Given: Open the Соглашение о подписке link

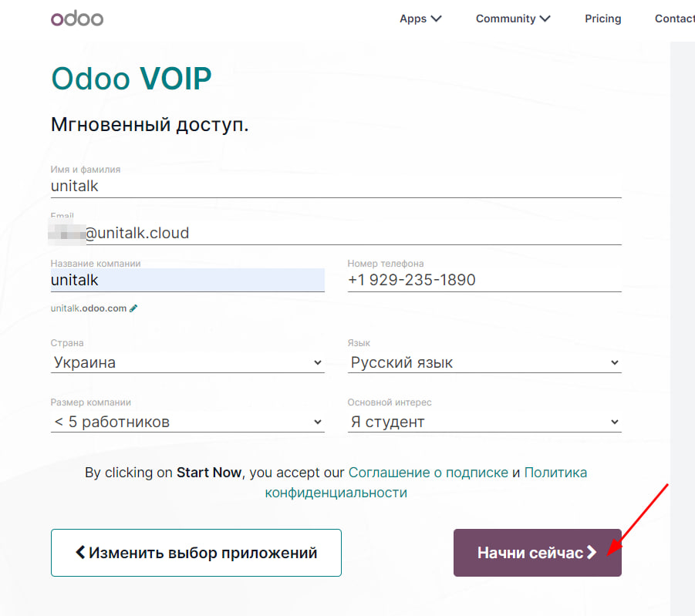Looking at the screenshot, I should click(x=428, y=473).
